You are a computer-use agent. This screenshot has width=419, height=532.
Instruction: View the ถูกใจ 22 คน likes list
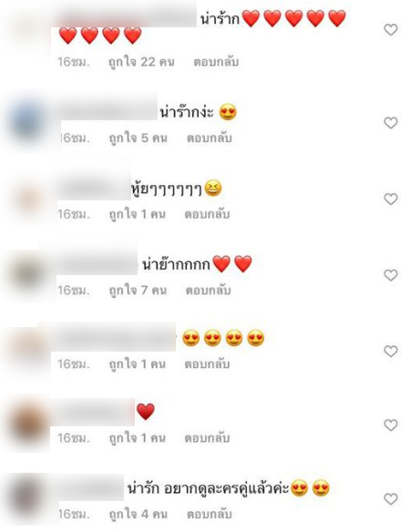pos(141,62)
